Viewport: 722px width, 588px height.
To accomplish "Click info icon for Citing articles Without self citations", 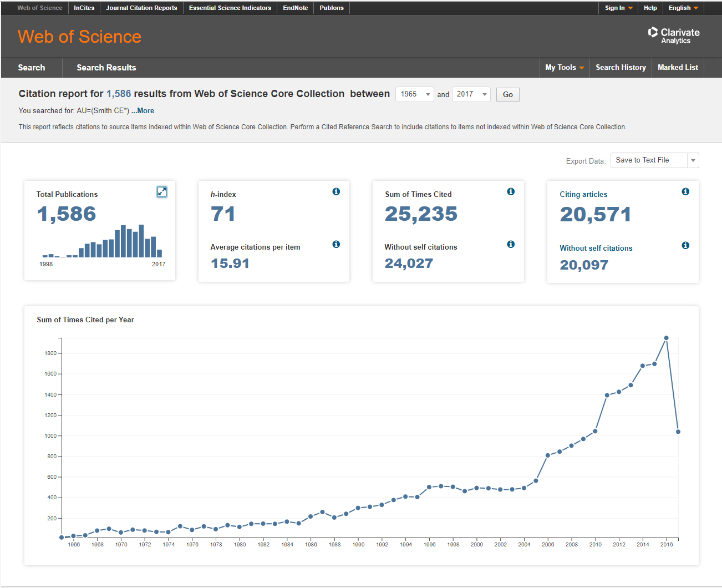I will click(x=685, y=245).
